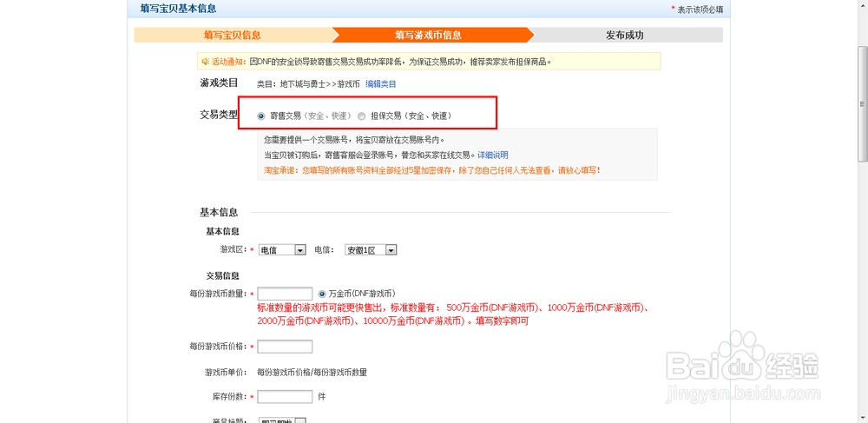Image resolution: width=868 pixels, height=423 pixels.
Task: Click the 填写游戏币信息 step tab
Action: [x=429, y=36]
